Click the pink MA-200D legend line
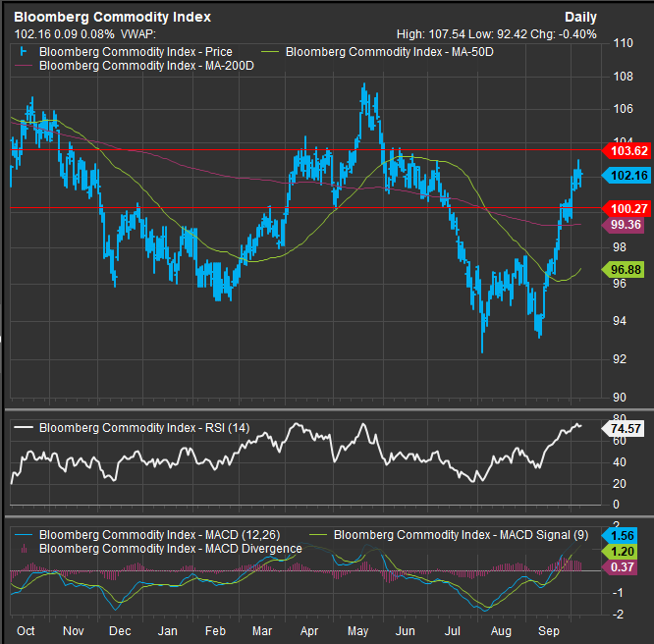This screenshot has height=644, width=654. (x=24, y=66)
